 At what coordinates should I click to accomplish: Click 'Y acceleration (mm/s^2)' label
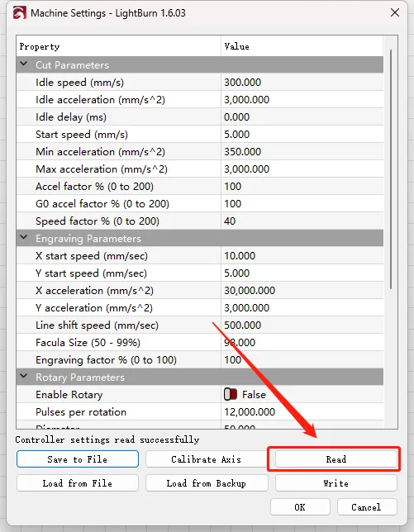coord(94,308)
